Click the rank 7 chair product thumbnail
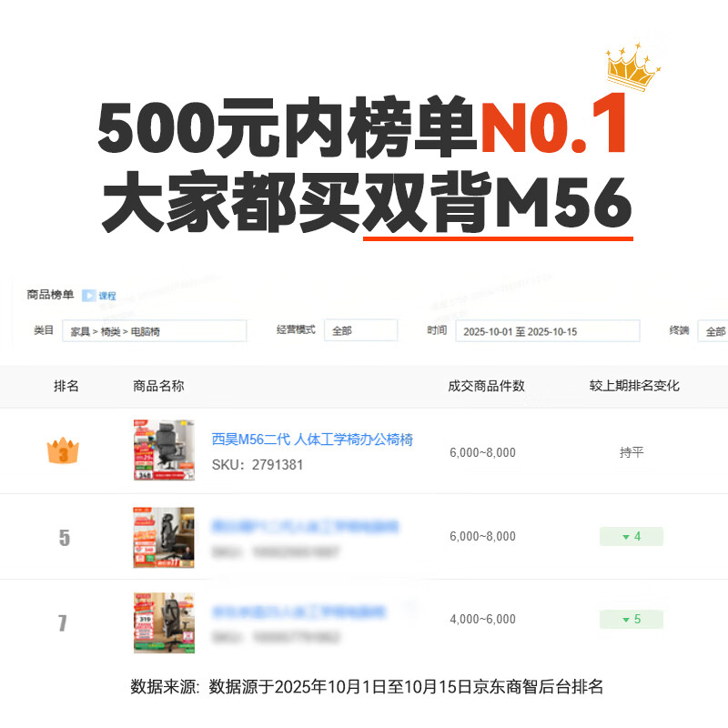Image resolution: width=728 pixels, height=728 pixels. click(x=164, y=622)
